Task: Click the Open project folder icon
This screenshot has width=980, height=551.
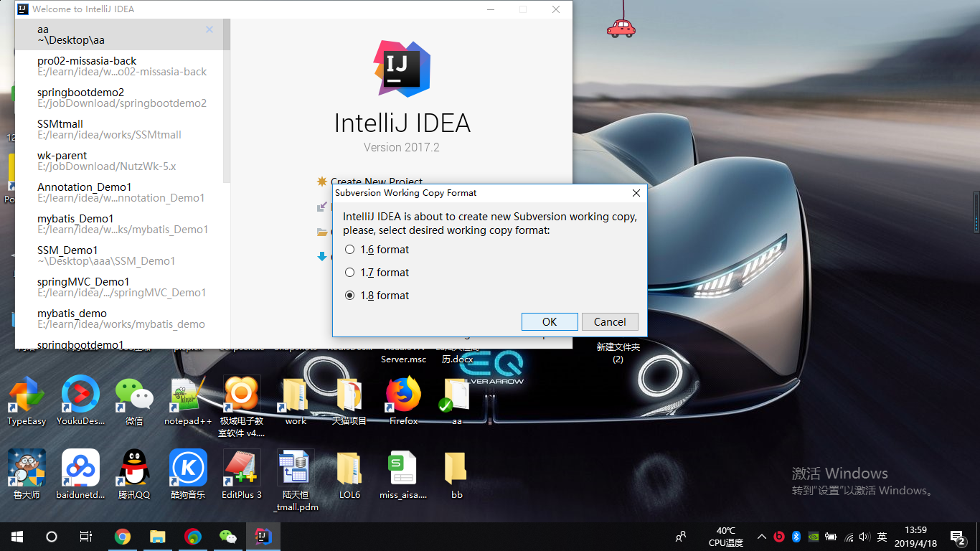Action: point(321,231)
